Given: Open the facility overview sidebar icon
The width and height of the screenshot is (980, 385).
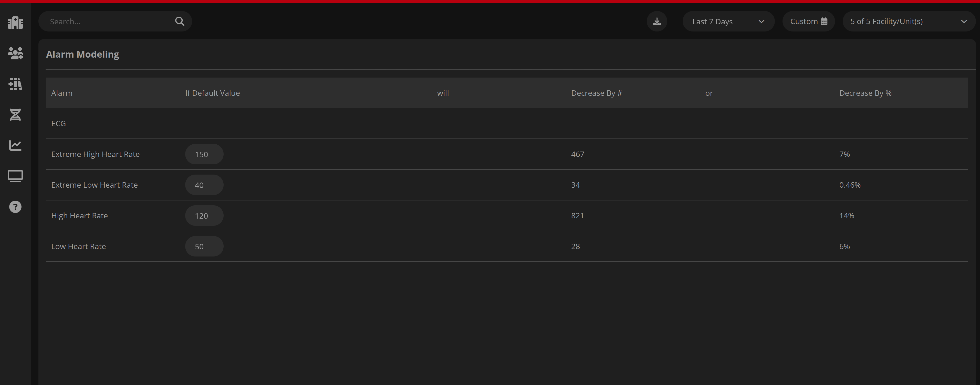Looking at the screenshot, I should pyautogui.click(x=15, y=23).
